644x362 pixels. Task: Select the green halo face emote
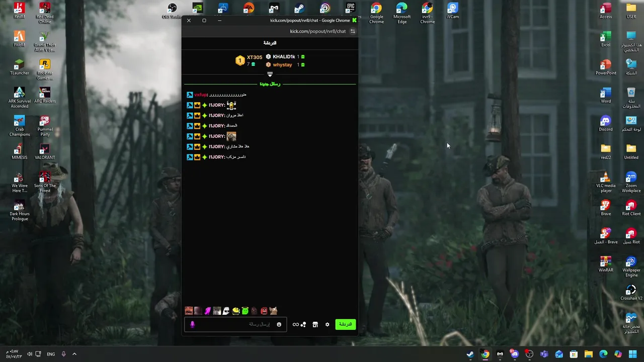[245, 311]
